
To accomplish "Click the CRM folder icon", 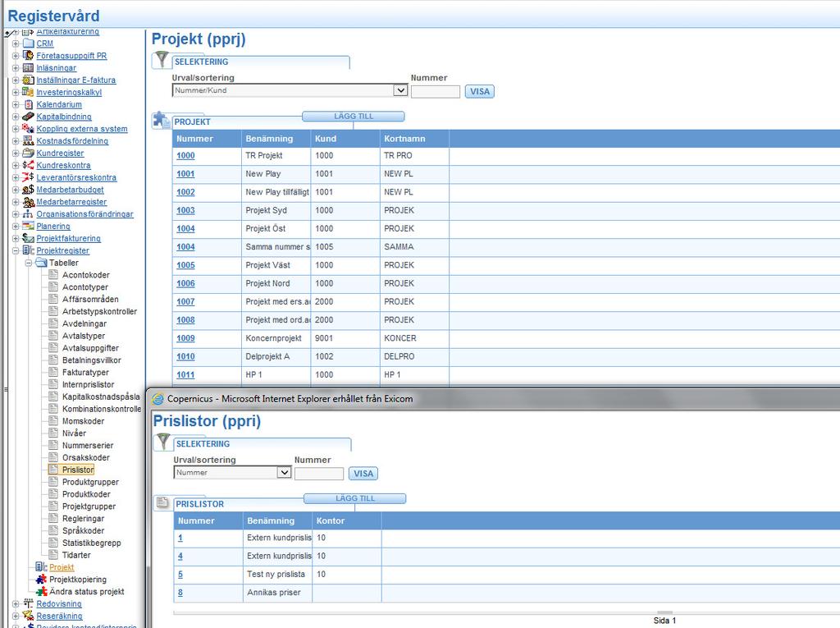I will click(29, 44).
